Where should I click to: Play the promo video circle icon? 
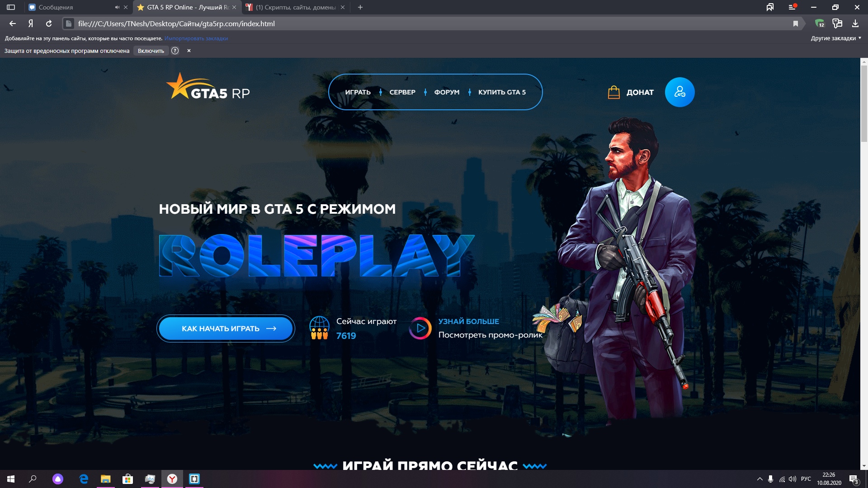click(420, 328)
